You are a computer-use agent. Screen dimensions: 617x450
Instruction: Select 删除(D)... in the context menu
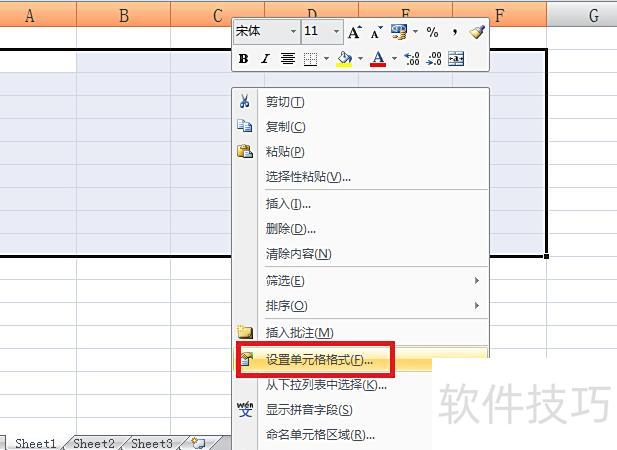361,229
